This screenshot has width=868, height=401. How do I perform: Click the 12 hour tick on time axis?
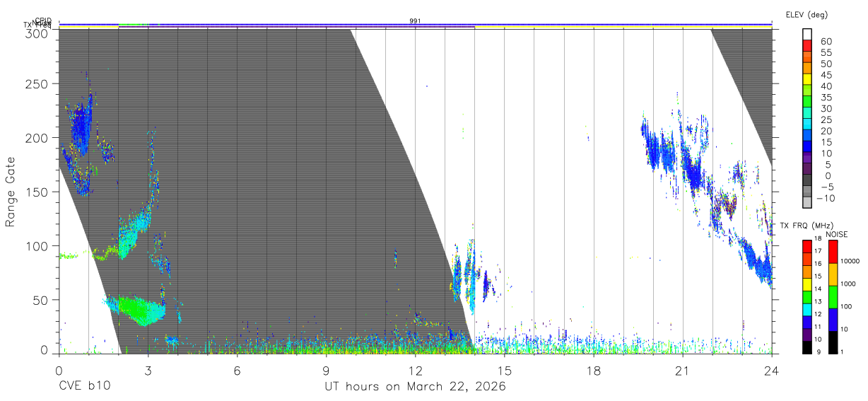click(415, 370)
